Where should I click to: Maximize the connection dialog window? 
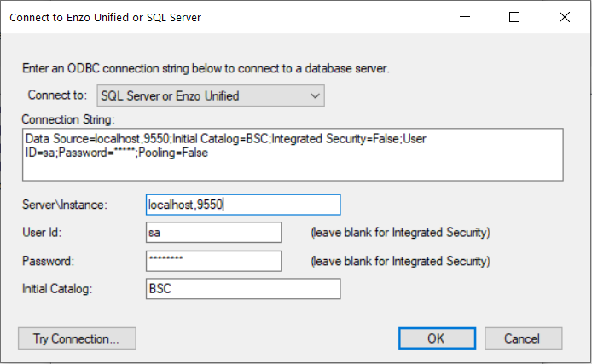(x=514, y=17)
